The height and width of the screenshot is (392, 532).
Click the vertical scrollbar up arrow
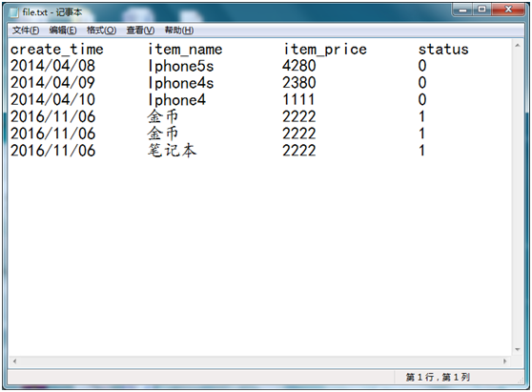(x=518, y=45)
